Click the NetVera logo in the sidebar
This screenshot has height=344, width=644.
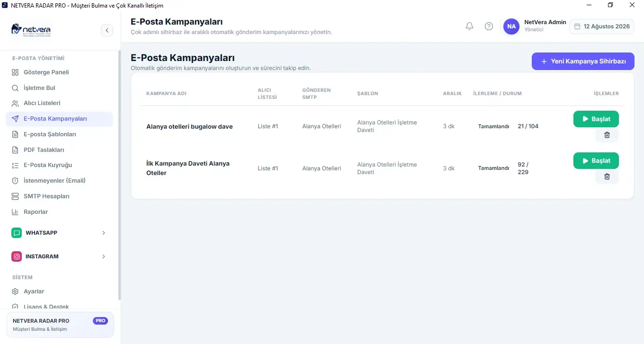click(31, 30)
